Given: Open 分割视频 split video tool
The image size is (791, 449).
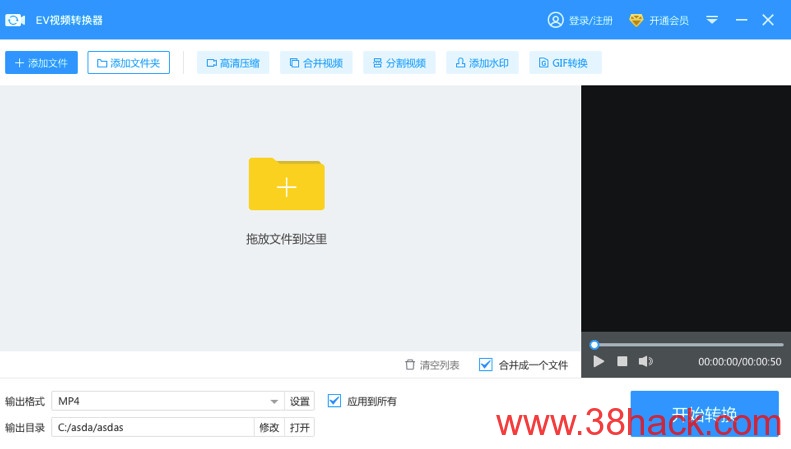Looking at the screenshot, I should [400, 63].
